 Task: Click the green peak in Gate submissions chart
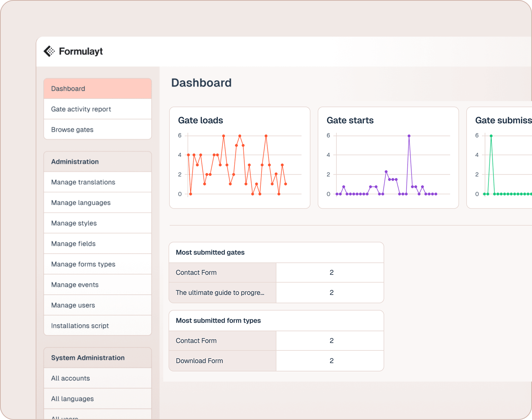tap(491, 136)
